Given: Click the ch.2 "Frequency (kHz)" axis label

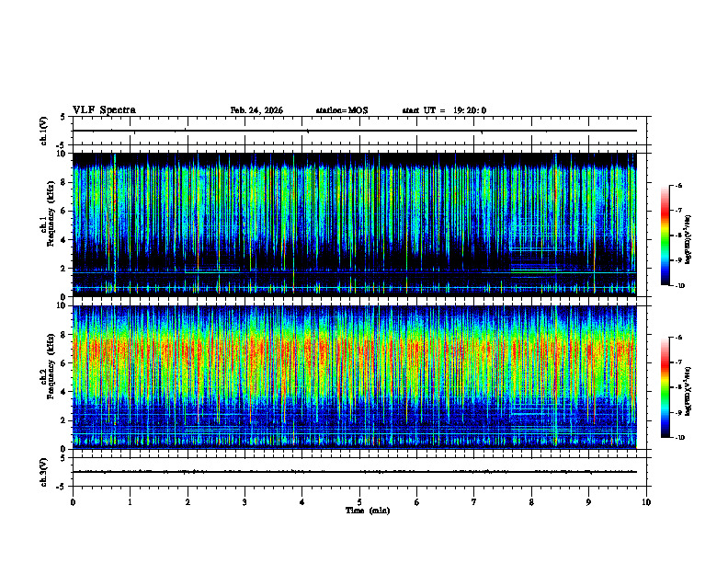Looking at the screenshot, I should [x=51, y=366].
